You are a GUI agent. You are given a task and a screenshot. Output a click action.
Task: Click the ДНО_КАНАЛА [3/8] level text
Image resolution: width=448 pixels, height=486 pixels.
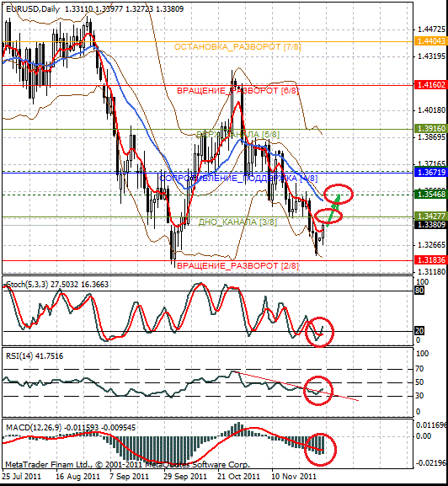coord(237,222)
